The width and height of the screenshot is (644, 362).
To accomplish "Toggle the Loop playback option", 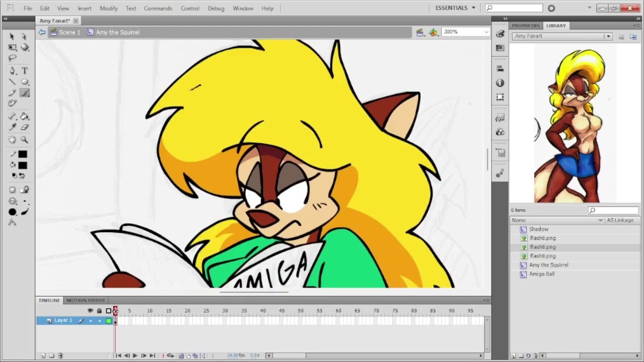I will [x=171, y=355].
